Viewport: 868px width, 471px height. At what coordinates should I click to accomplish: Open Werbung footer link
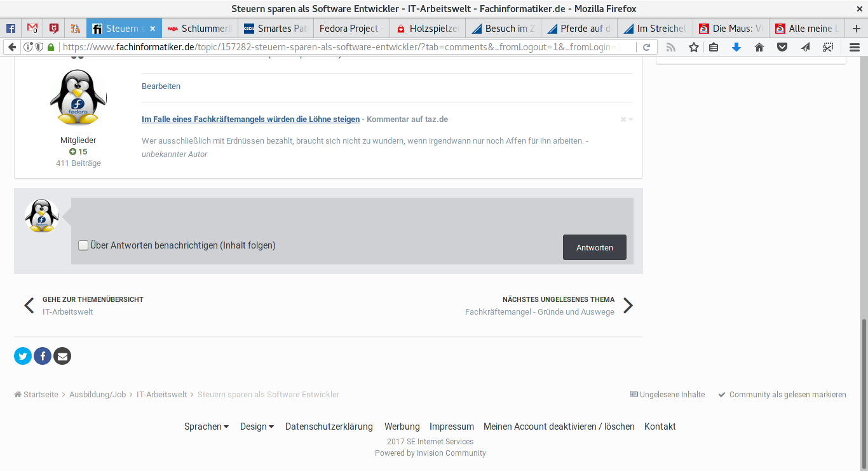point(402,427)
